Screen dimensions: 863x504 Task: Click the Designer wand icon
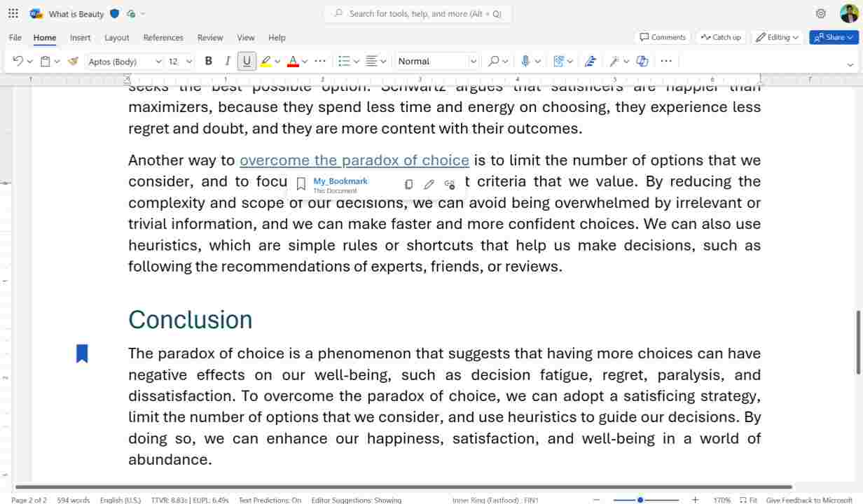(x=614, y=61)
